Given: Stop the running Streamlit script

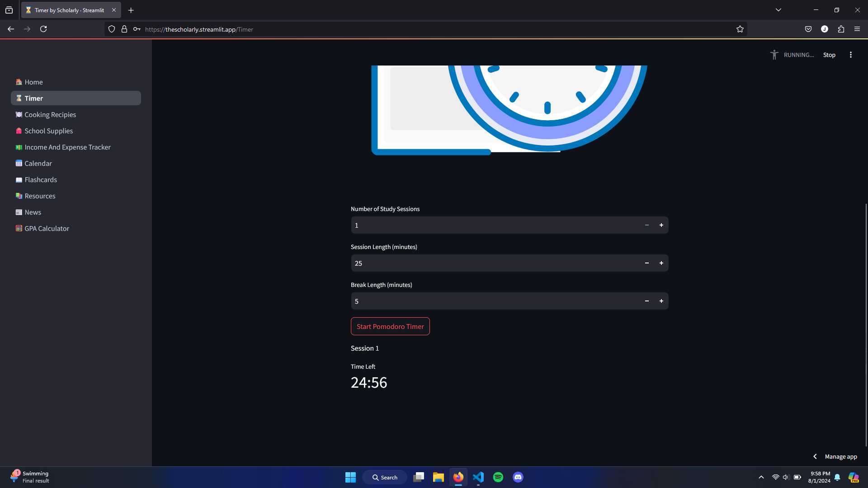Looking at the screenshot, I should [829, 55].
